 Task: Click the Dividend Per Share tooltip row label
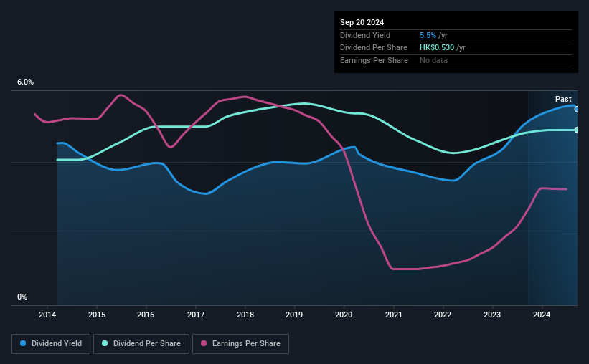(x=374, y=48)
